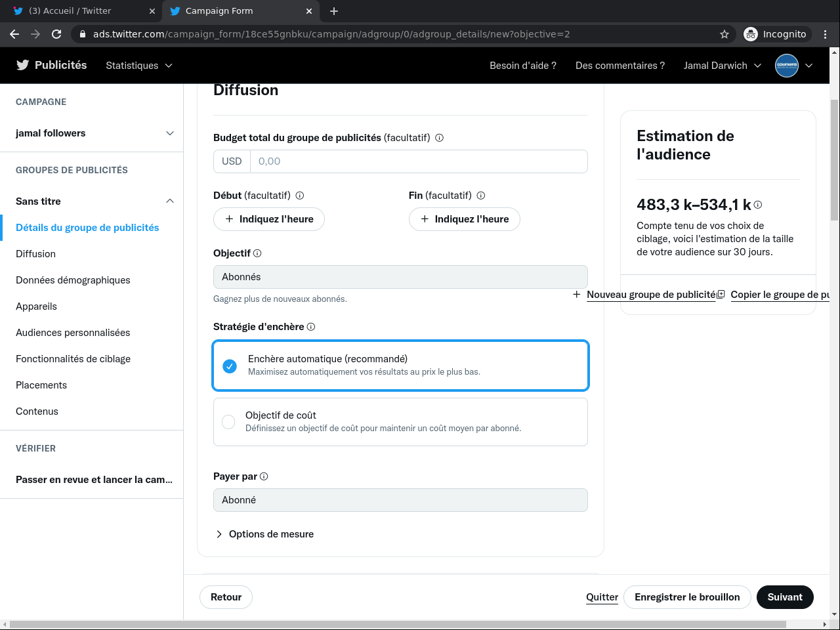The image size is (840, 630).
Task: Bookmark this page with the star icon
Action: 724,34
